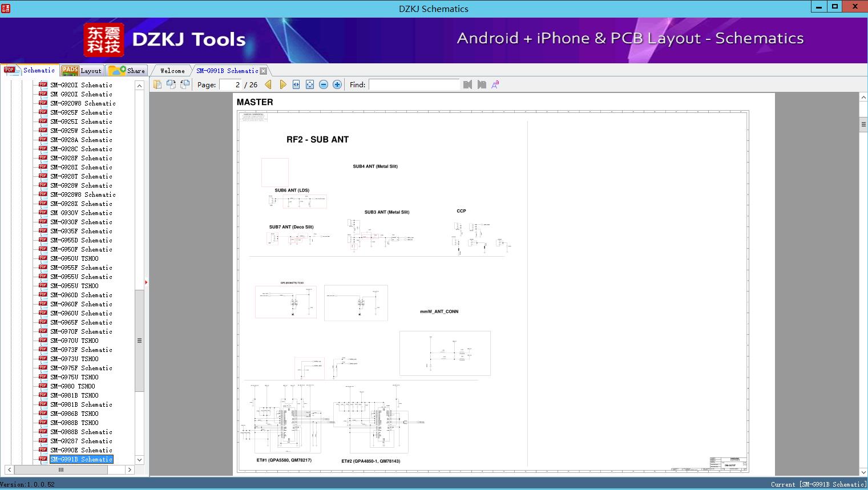
Task: Click the fit width icon
Action: coord(296,84)
